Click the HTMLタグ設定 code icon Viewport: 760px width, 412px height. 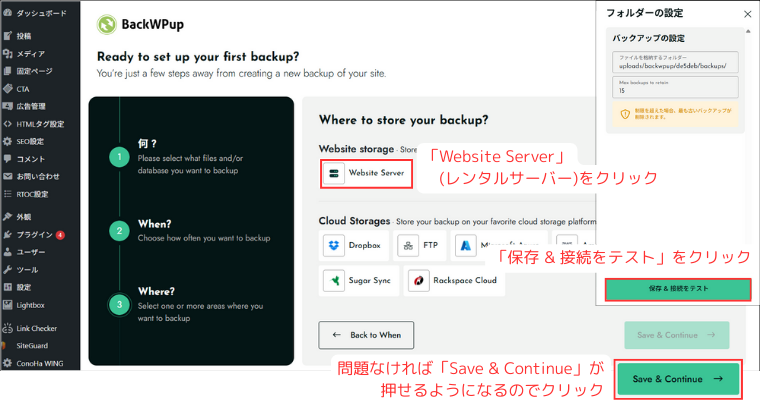click(7, 124)
